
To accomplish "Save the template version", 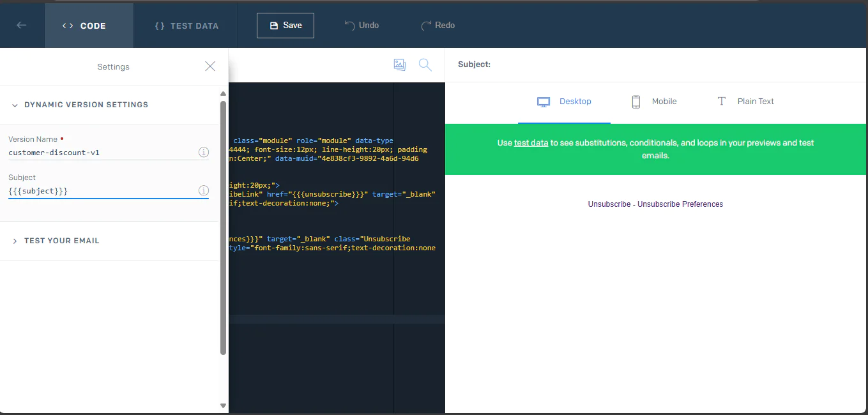I will (x=285, y=25).
